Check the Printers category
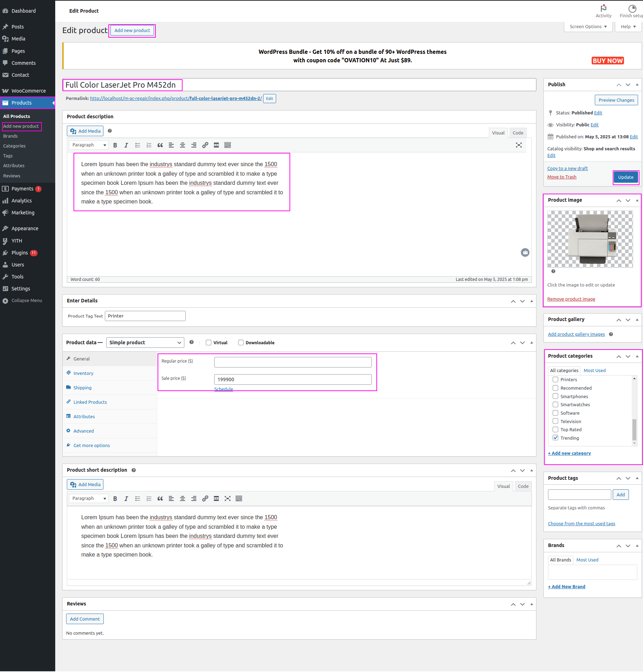The width and height of the screenshot is (643, 672). 555,379
